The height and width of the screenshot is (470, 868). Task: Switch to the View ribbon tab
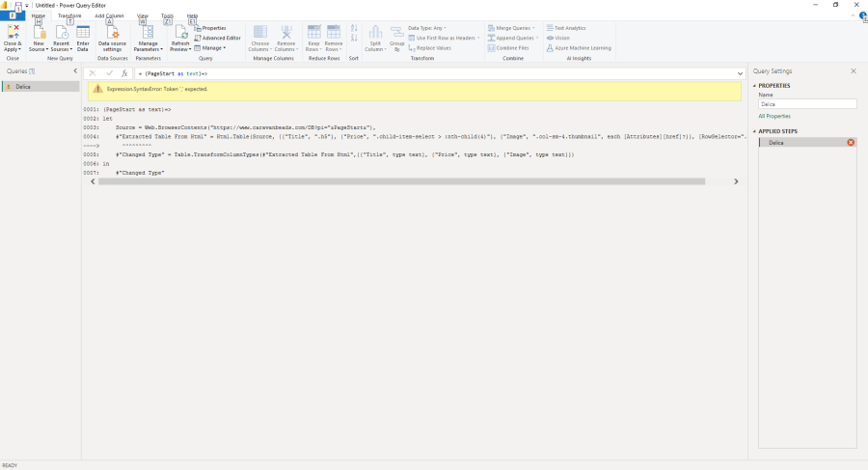pyautogui.click(x=143, y=16)
